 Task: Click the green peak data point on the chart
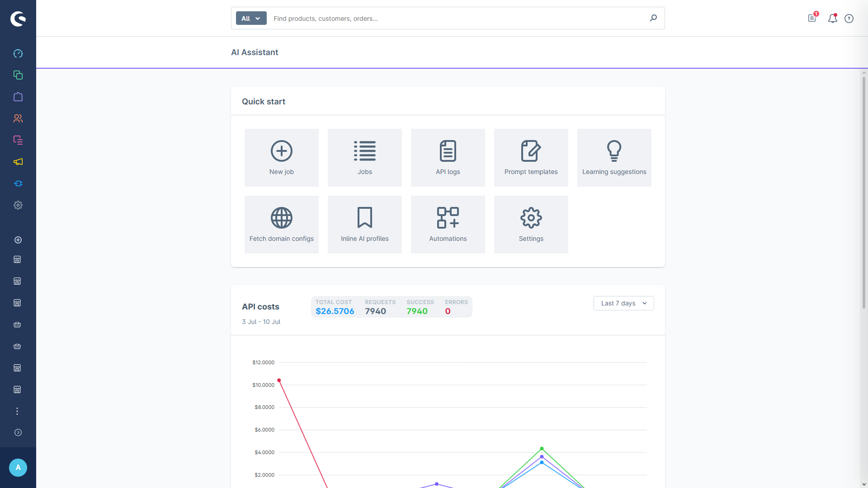tap(542, 449)
